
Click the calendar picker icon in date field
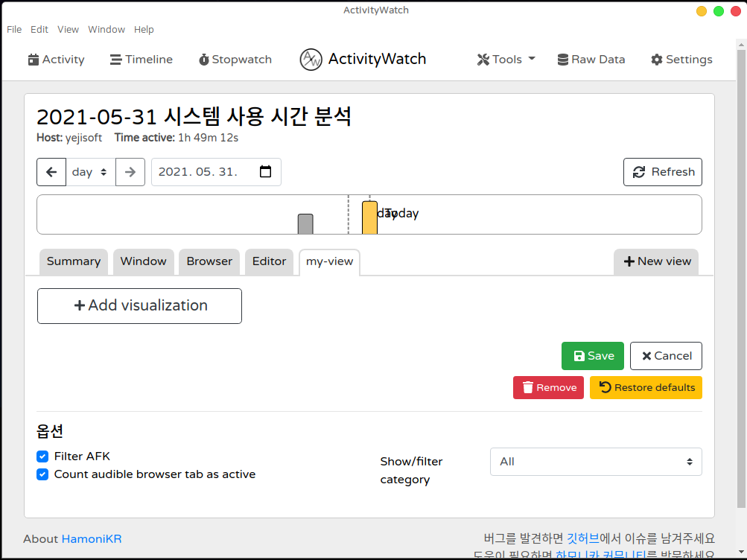(265, 172)
